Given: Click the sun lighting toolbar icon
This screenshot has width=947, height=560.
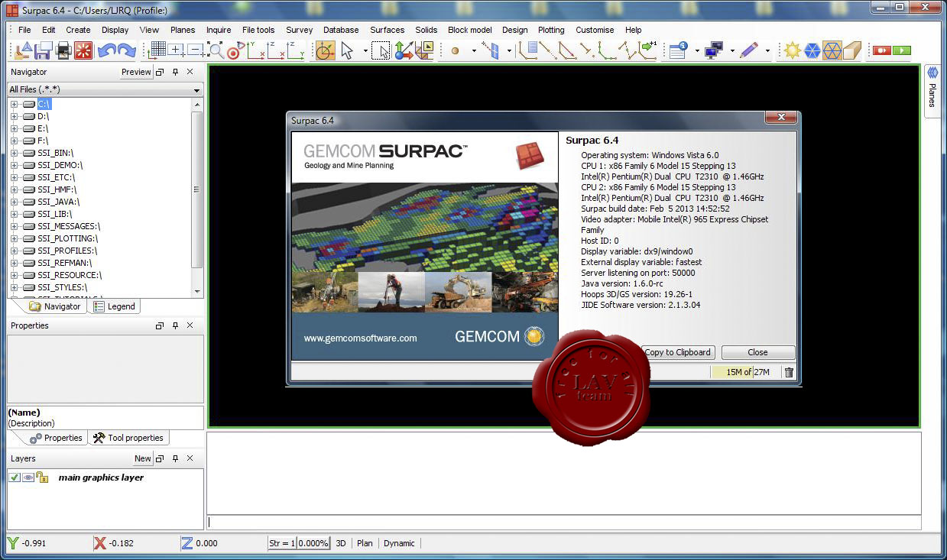Looking at the screenshot, I should click(x=792, y=50).
